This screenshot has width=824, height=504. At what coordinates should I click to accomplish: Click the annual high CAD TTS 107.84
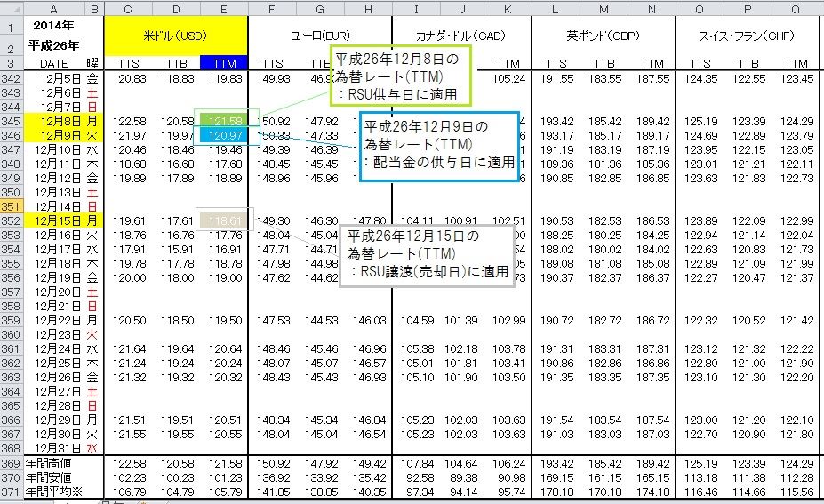417,463
